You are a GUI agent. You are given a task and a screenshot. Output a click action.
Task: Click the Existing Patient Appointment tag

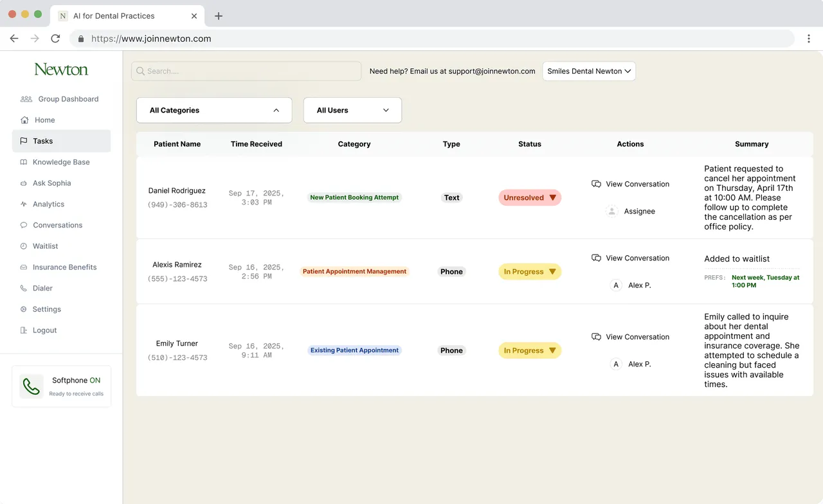(354, 350)
